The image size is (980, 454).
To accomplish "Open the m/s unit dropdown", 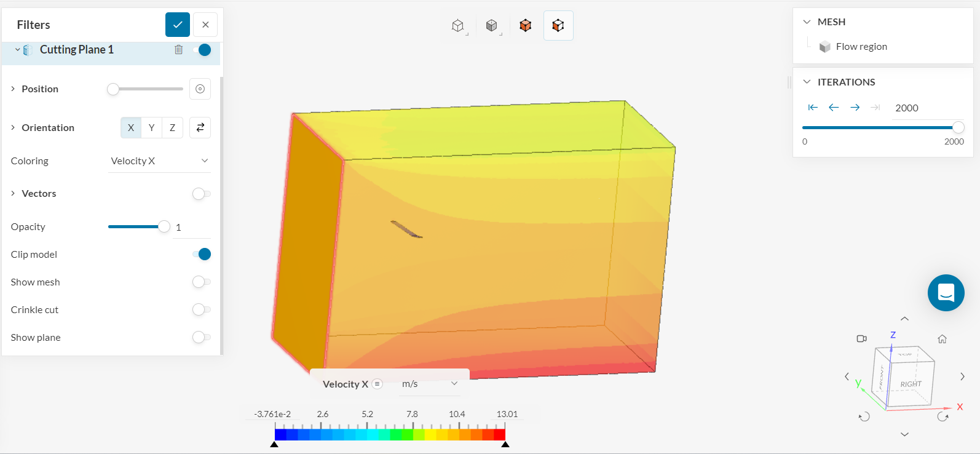I will click(x=430, y=384).
